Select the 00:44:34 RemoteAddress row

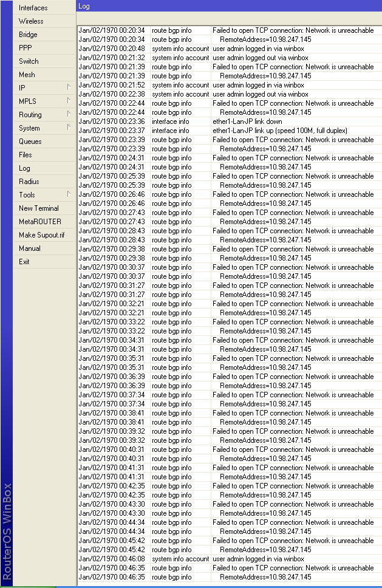[230, 532]
